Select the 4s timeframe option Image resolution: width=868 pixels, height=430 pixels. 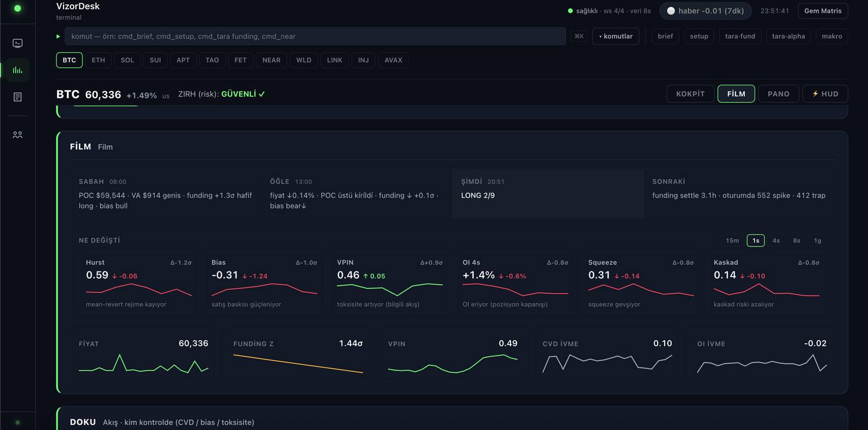(776, 241)
